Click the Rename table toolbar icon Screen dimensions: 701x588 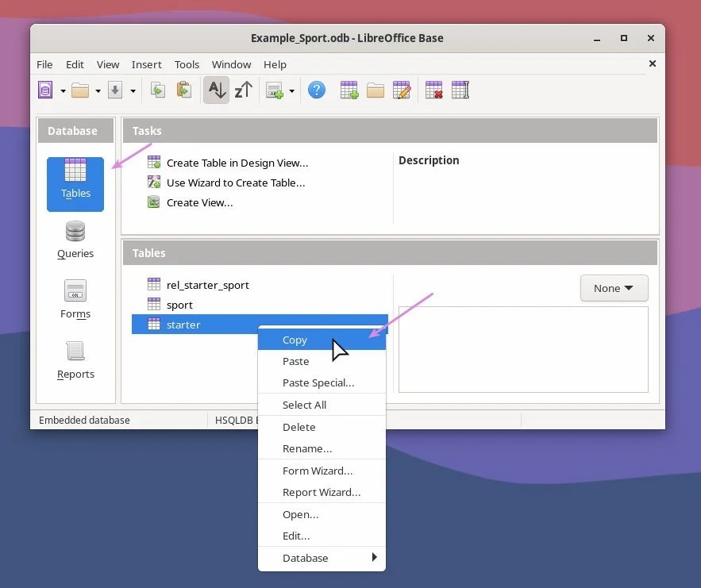(460, 90)
